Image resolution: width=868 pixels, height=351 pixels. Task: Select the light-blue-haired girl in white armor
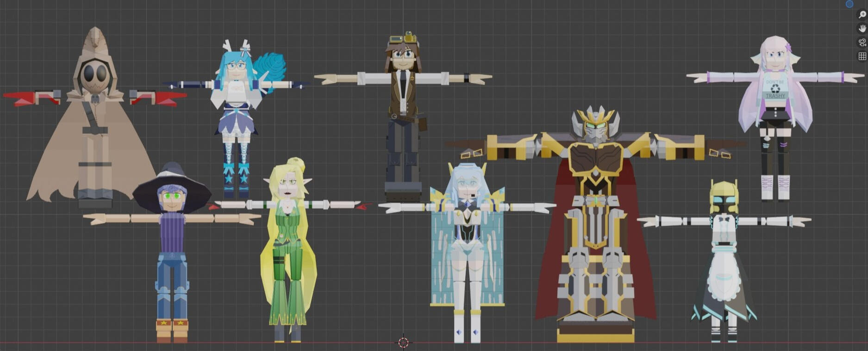467,252
